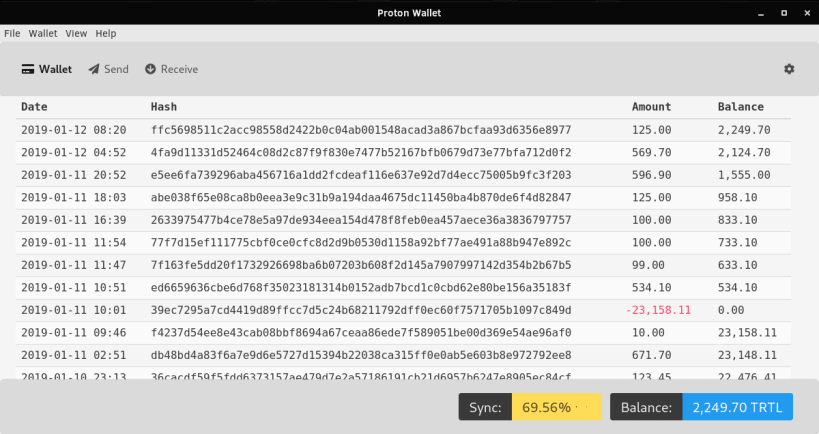Select hash starting with 77f7d15ef111
This screenshot has height=434, width=819.
pyautogui.click(x=361, y=242)
